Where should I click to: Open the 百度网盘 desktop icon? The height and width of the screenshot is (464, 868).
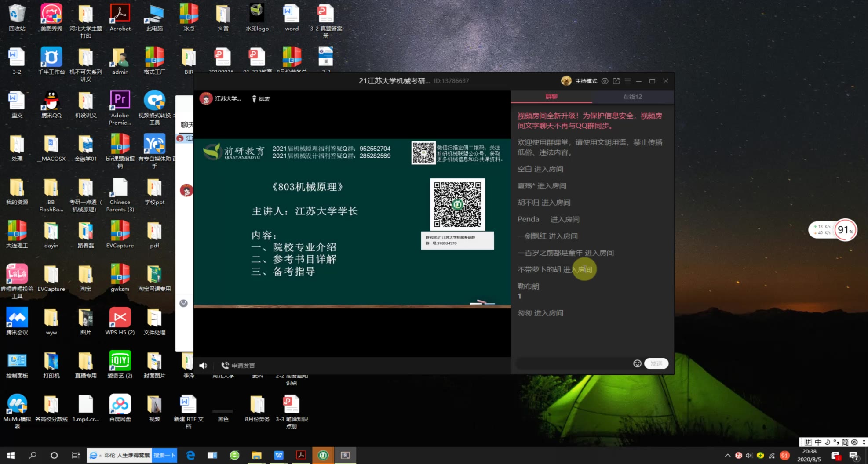tap(120, 408)
